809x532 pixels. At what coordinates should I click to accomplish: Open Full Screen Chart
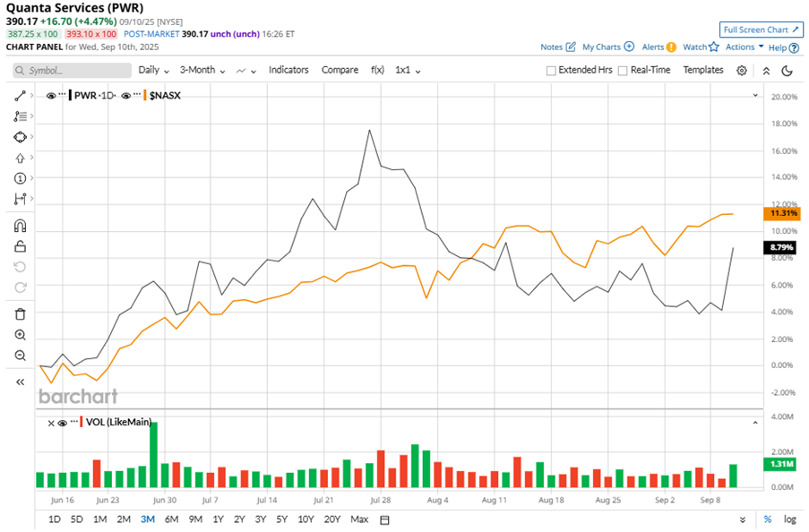click(762, 30)
